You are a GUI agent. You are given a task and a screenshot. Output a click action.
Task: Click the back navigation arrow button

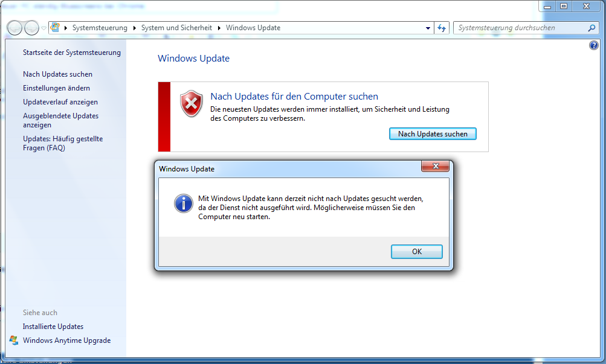pos(15,28)
